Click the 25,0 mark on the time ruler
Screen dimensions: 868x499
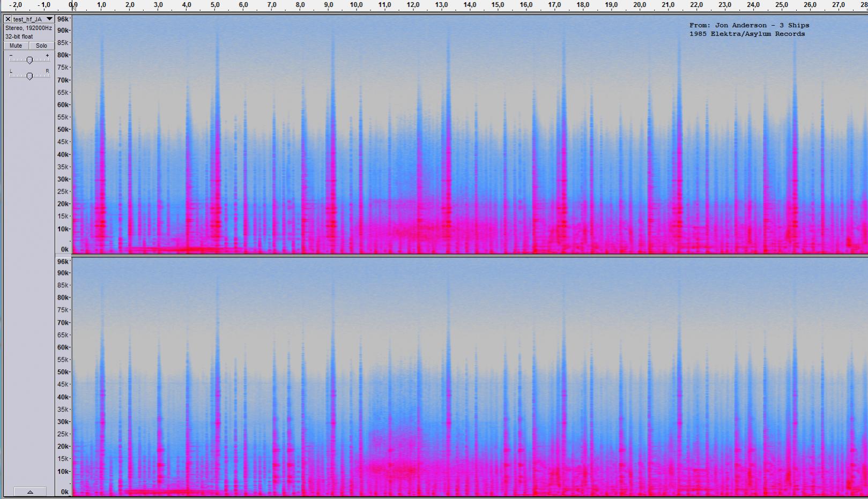click(x=781, y=5)
